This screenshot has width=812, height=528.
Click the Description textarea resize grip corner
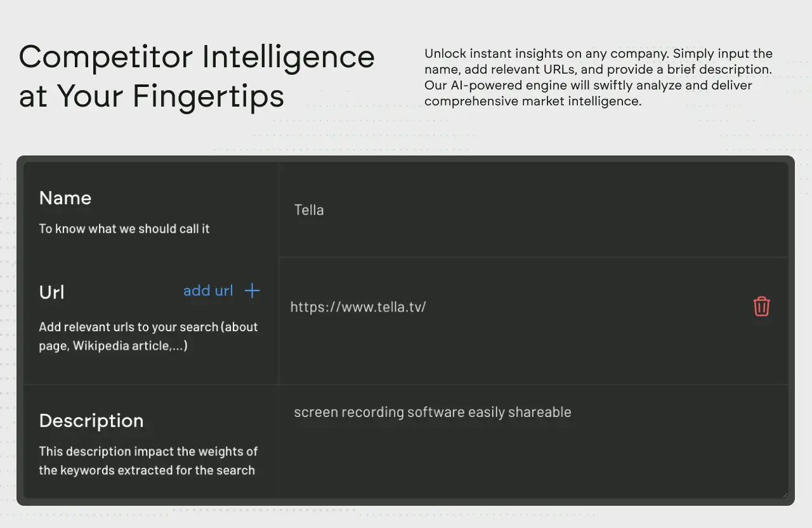point(783,494)
